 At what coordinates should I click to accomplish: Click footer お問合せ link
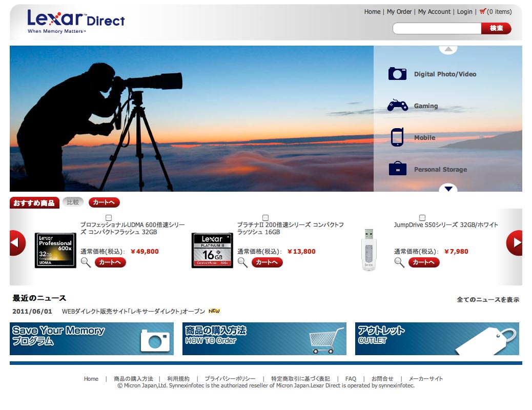(382, 379)
